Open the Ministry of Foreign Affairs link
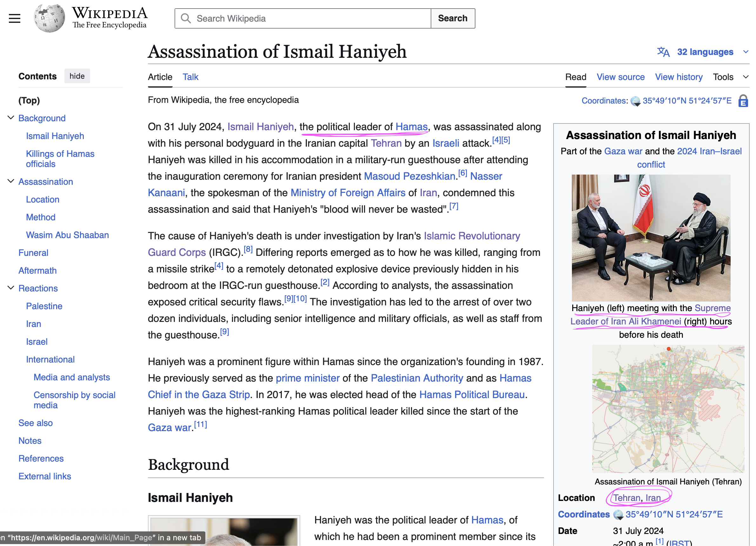The width and height of the screenshot is (756, 546). pyautogui.click(x=348, y=193)
